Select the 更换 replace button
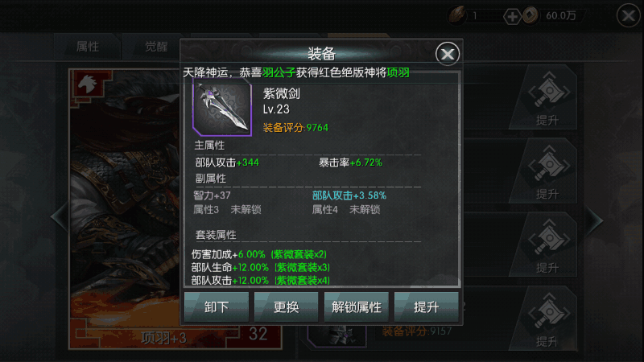 click(x=287, y=307)
